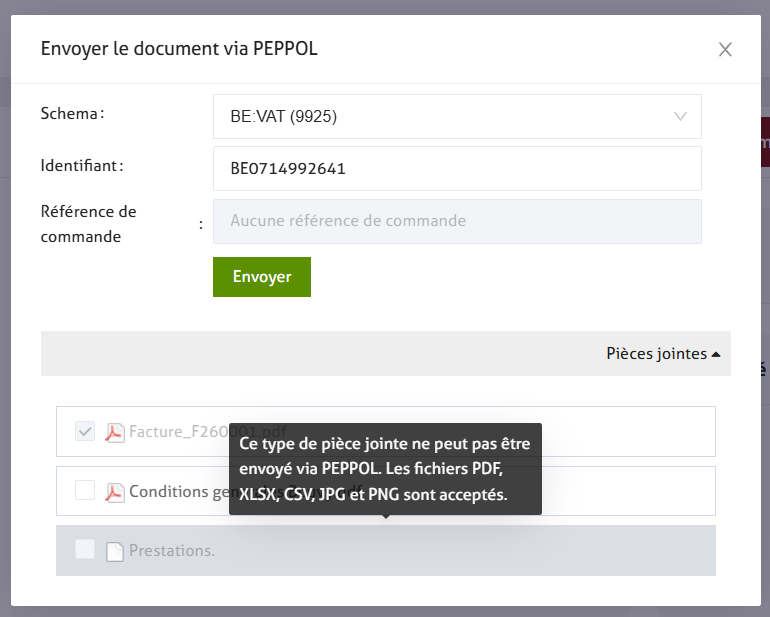This screenshot has width=770, height=617.
Task: Close the PEPPOL send dialog
Action: click(725, 49)
